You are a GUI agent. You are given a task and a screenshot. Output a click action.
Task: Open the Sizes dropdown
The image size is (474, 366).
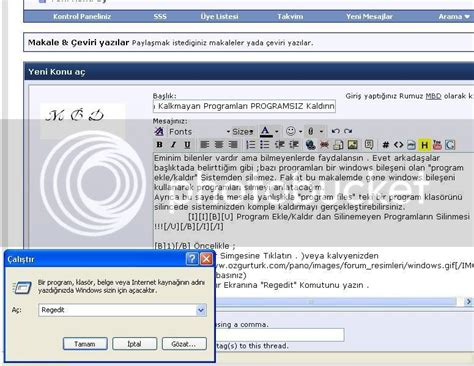point(243,132)
